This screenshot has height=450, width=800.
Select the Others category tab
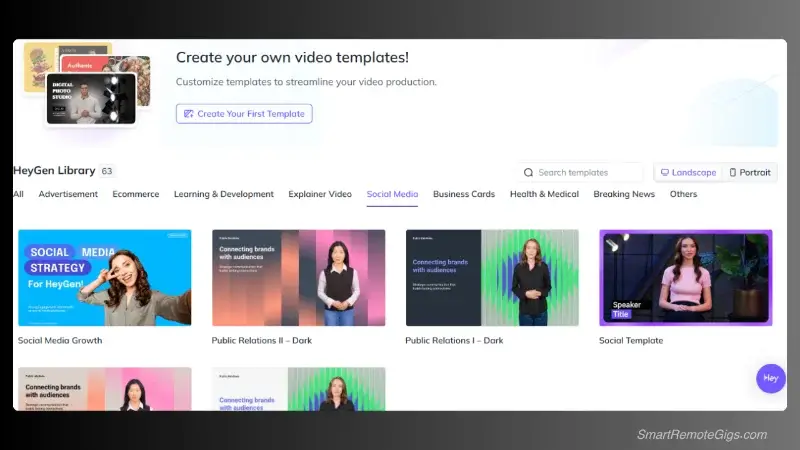[x=683, y=194]
